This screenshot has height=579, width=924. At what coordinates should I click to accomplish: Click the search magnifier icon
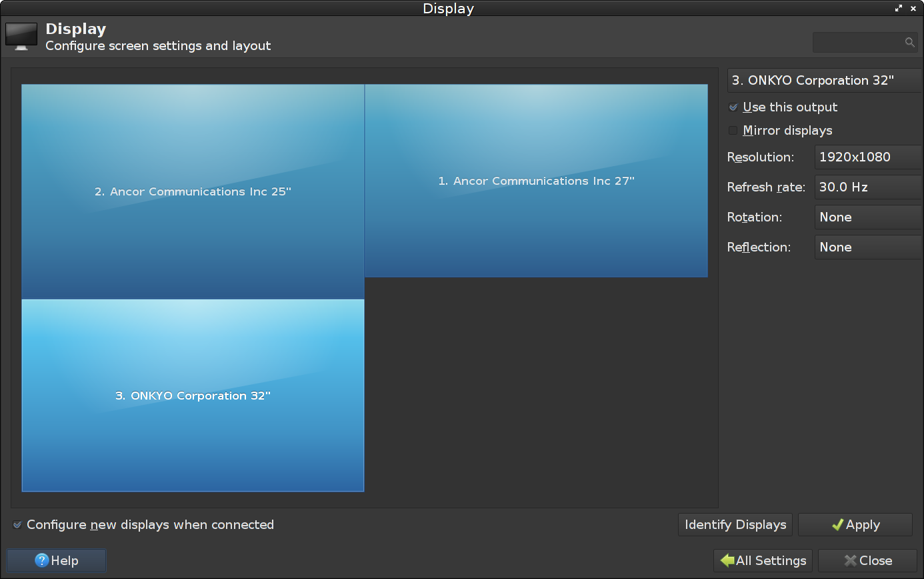[909, 42]
